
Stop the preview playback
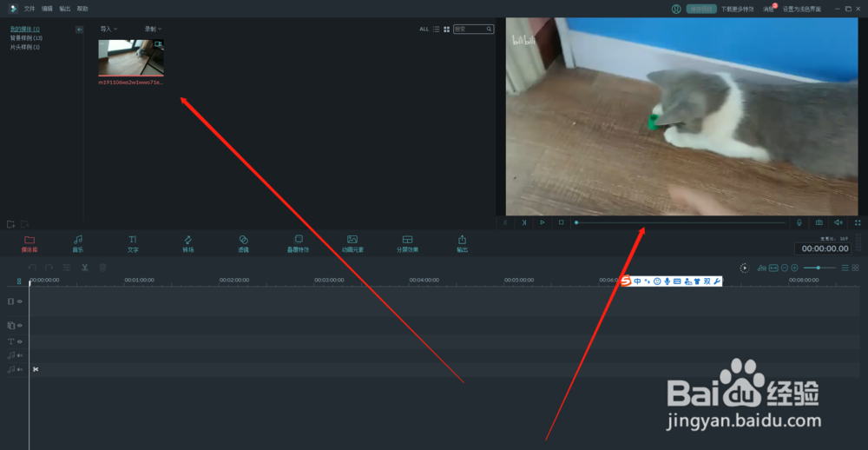(x=562, y=222)
